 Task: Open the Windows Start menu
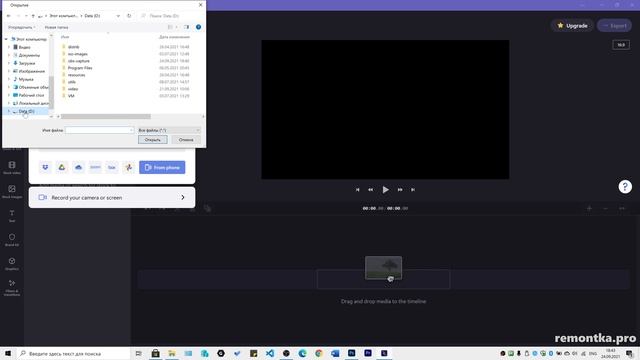coord(8,353)
